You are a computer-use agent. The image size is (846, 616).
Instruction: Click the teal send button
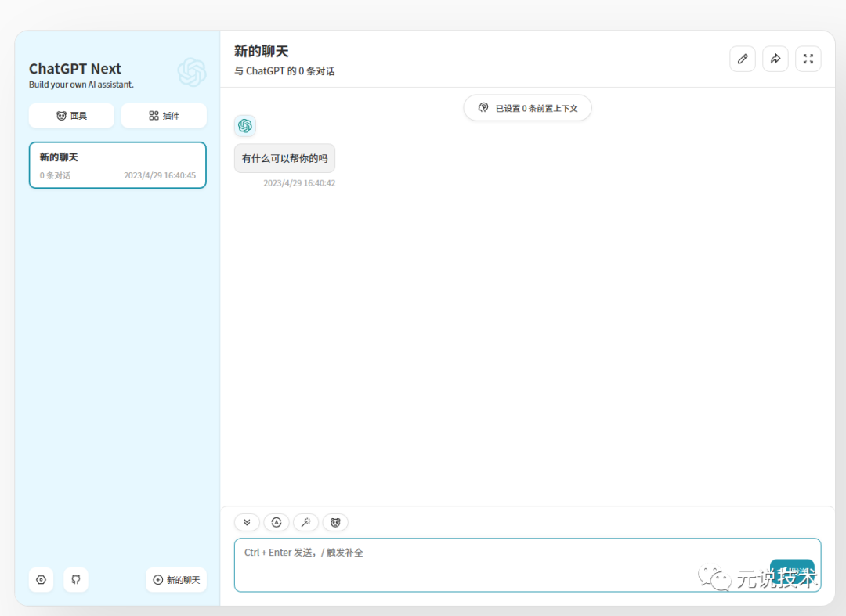pos(792,572)
